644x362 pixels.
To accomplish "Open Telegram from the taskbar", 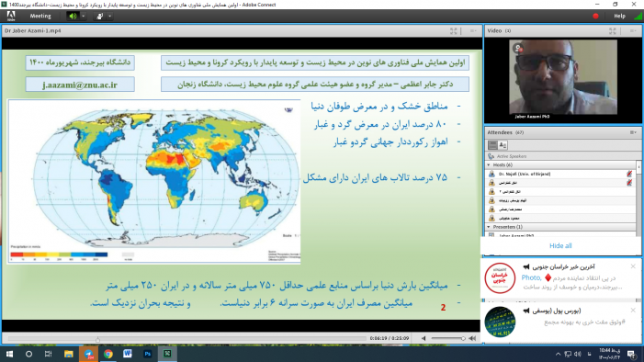I will click(x=89, y=354).
